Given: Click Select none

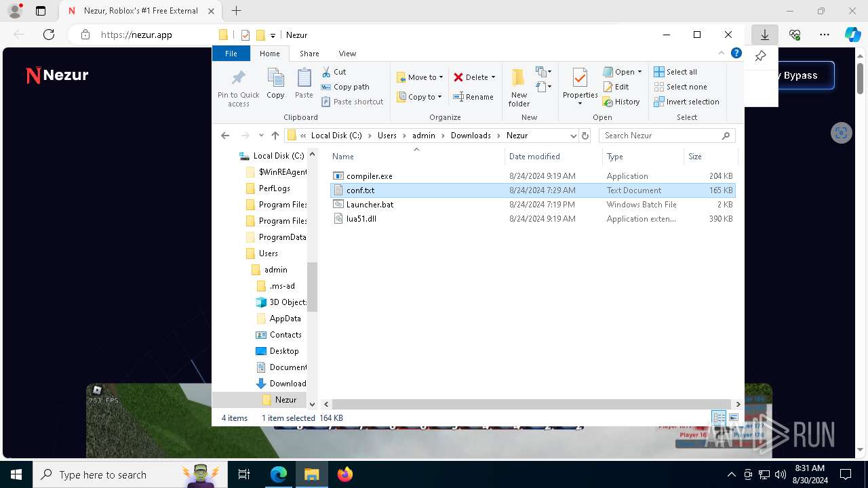Looking at the screenshot, I should [x=680, y=87].
